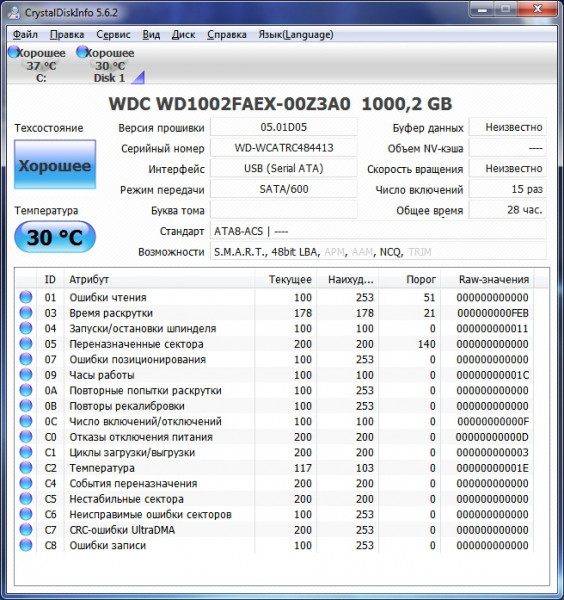Image resolution: width=564 pixels, height=600 pixels.
Task: Click status orb for 0B Повторы рекалибровки
Action: click(x=26, y=406)
